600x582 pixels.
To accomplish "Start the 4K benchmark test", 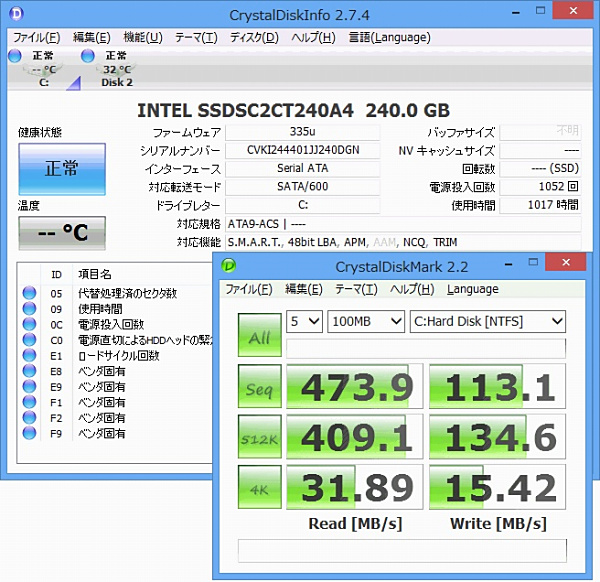I will pos(259,487).
